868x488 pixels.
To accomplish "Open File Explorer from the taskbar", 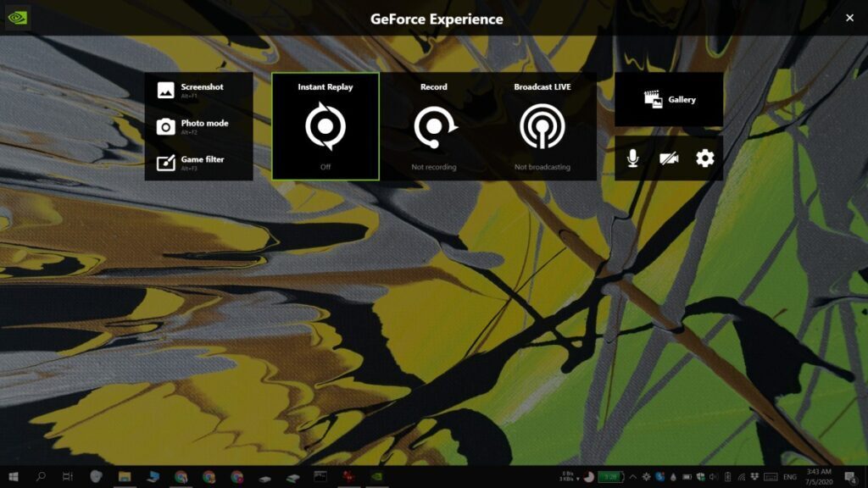I will (124, 476).
